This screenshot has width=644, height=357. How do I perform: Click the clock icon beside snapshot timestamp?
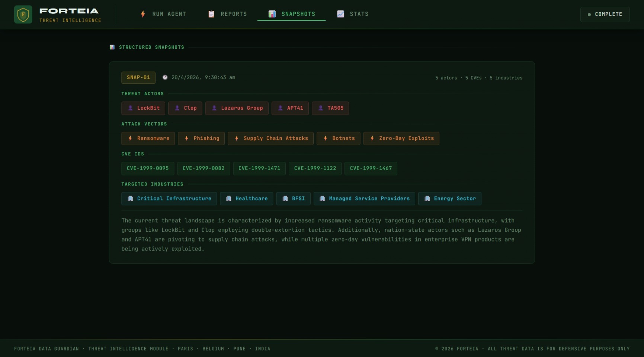165,77
